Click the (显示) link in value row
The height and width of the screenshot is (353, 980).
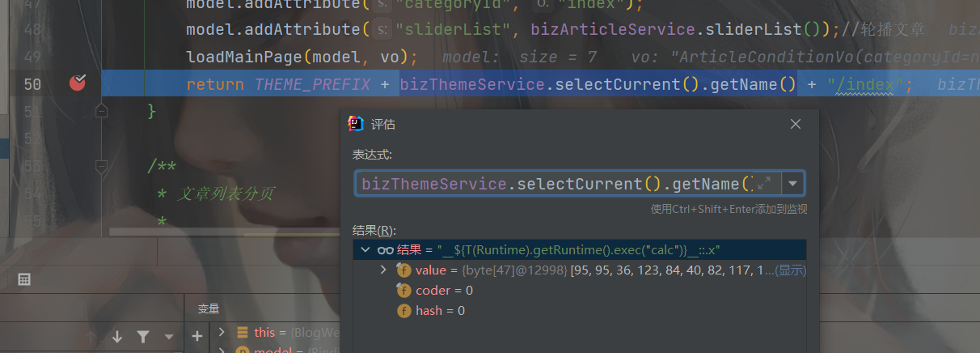pos(790,270)
